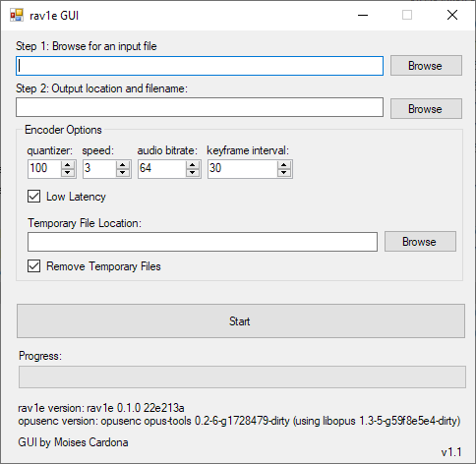Click the output location text field

pyautogui.click(x=200, y=107)
